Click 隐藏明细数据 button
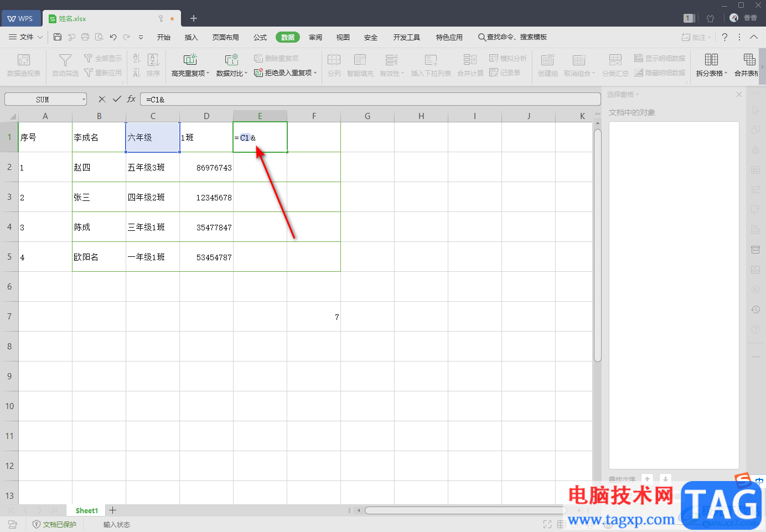The width and height of the screenshot is (766, 532). pyautogui.click(x=660, y=73)
